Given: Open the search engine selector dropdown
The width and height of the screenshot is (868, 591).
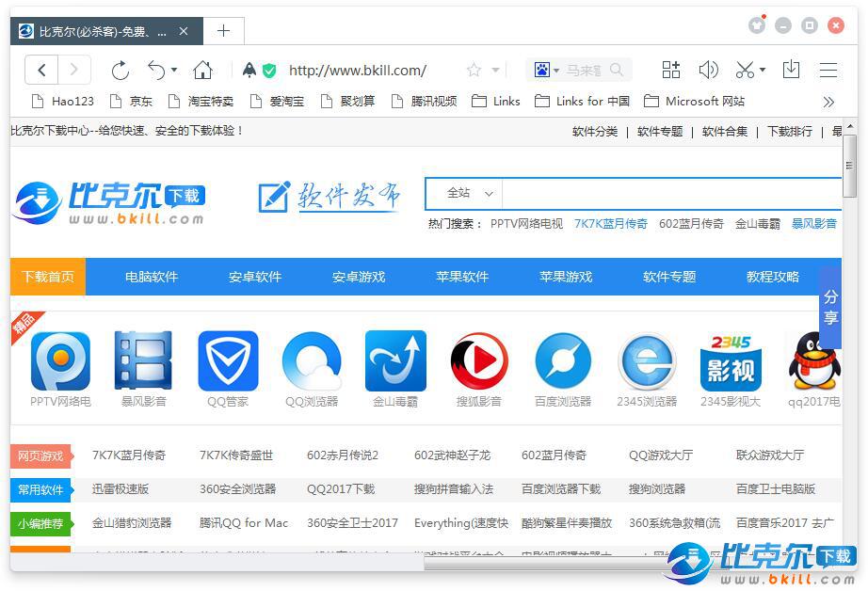Looking at the screenshot, I should [556, 71].
